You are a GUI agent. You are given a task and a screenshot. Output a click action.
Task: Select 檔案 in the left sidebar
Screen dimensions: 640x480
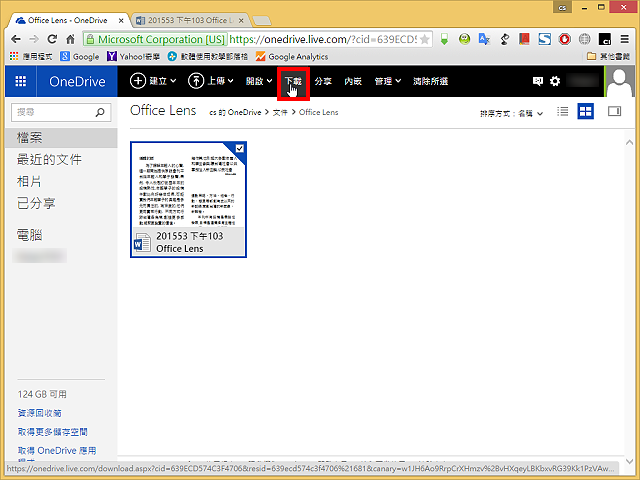(x=61, y=138)
